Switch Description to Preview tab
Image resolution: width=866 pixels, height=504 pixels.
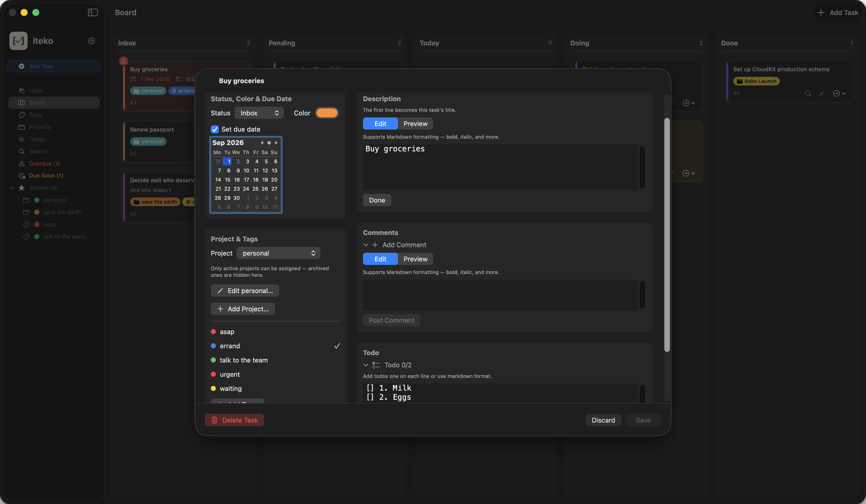coord(415,124)
